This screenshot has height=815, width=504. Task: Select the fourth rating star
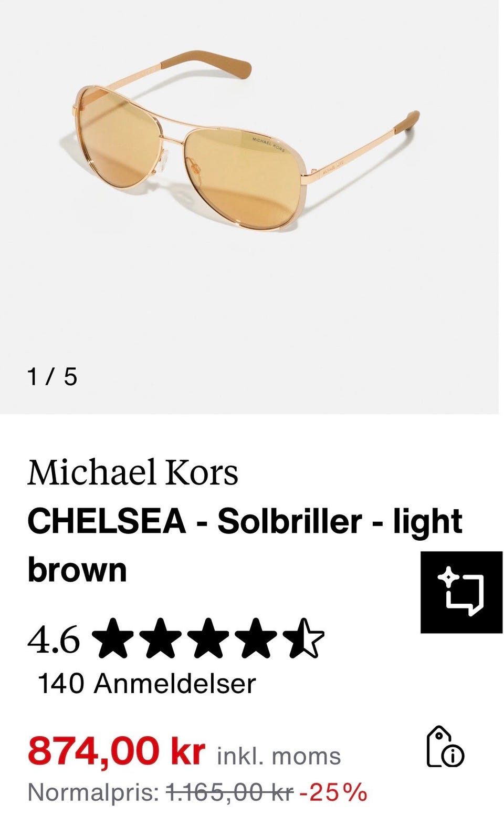pyautogui.click(x=256, y=638)
